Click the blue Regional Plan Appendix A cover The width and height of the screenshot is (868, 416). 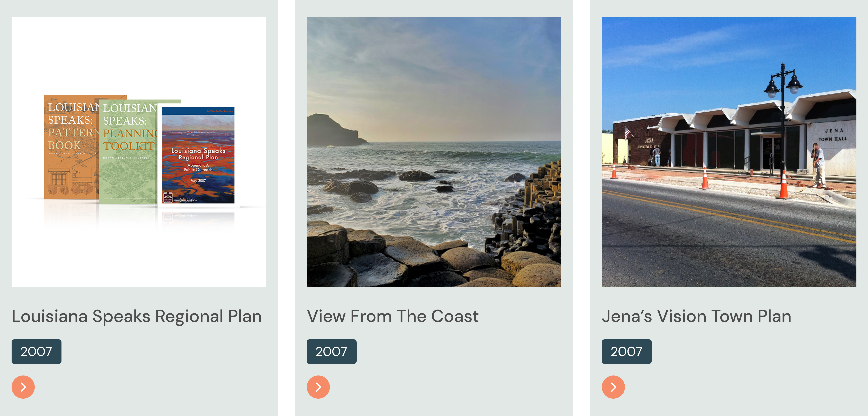tap(198, 155)
